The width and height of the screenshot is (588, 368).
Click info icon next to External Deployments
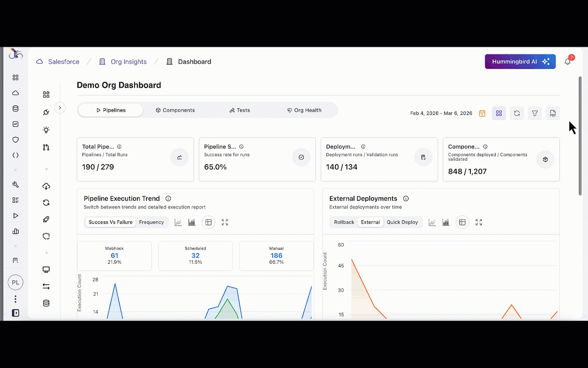[406, 199]
